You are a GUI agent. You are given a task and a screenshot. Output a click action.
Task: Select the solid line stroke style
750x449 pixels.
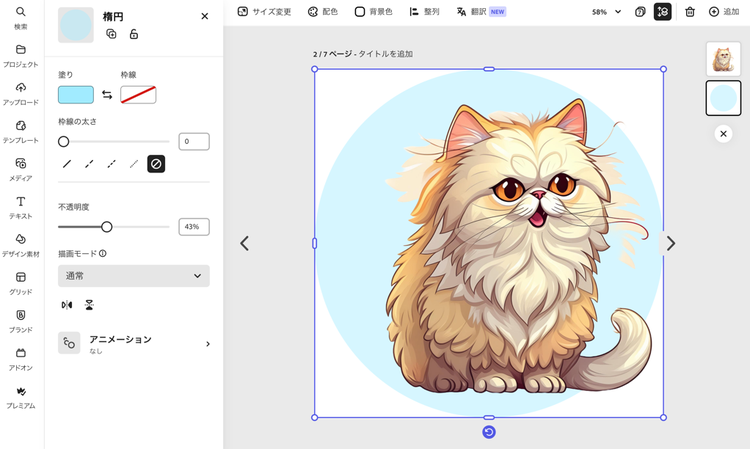click(x=67, y=164)
